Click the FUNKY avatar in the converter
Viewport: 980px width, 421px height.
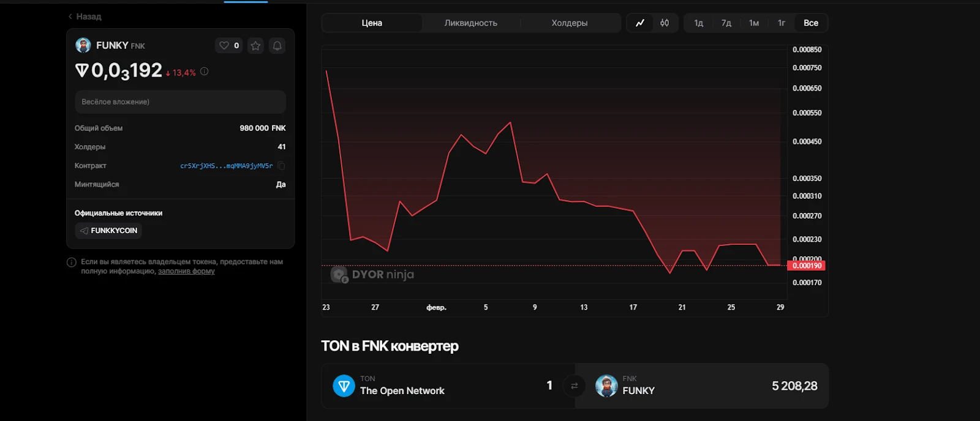pyautogui.click(x=606, y=386)
